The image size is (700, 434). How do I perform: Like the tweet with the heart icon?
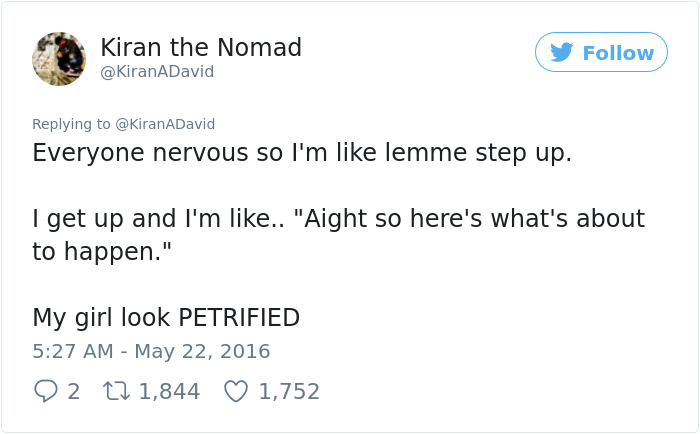[x=236, y=391]
